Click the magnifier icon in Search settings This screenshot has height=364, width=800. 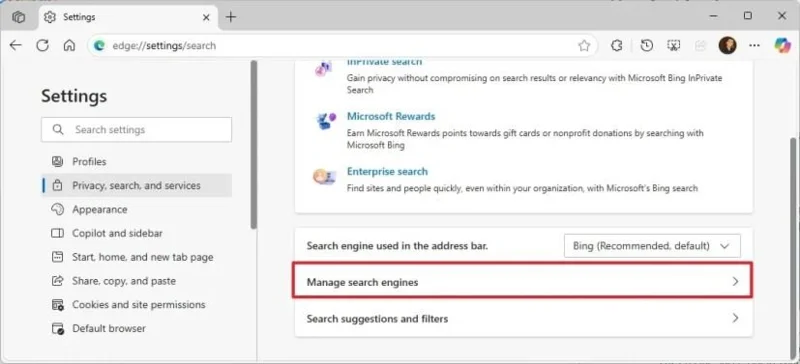(x=58, y=130)
